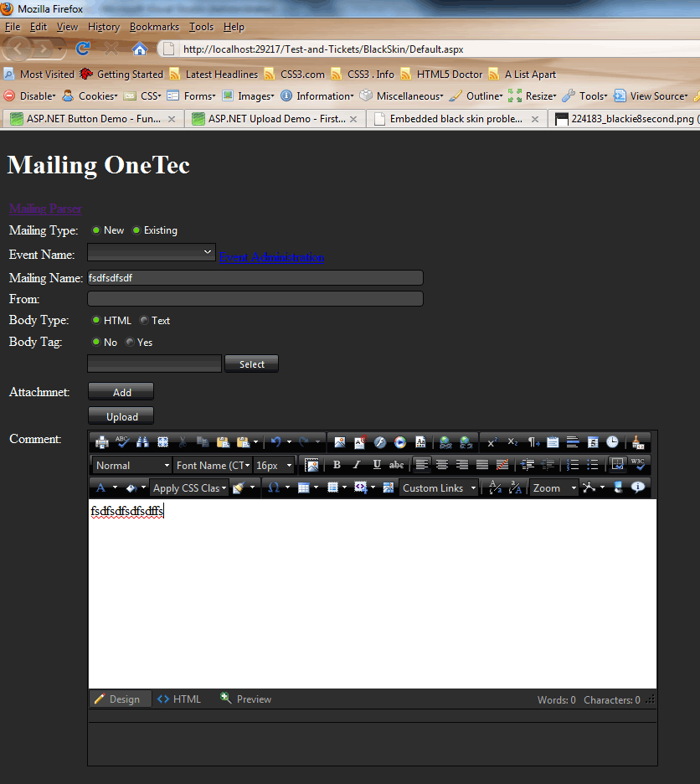Open the Font Name dropdown
Screen dimensions: 700x784
[213, 466]
